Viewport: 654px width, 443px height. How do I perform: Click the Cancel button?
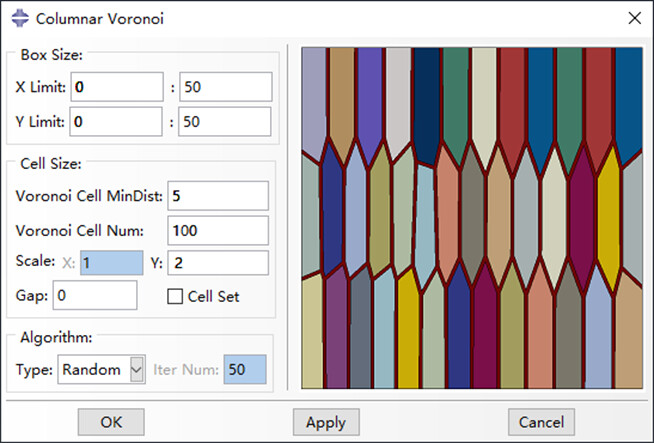pos(541,422)
